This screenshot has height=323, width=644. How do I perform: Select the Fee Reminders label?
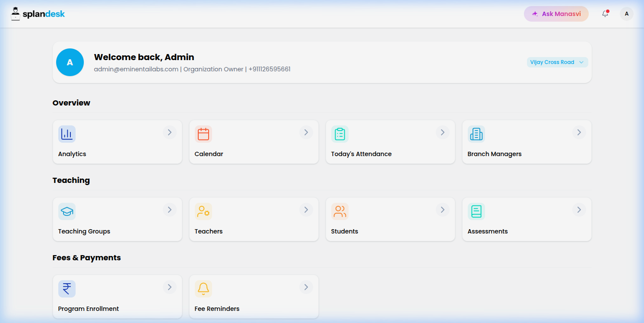click(217, 309)
